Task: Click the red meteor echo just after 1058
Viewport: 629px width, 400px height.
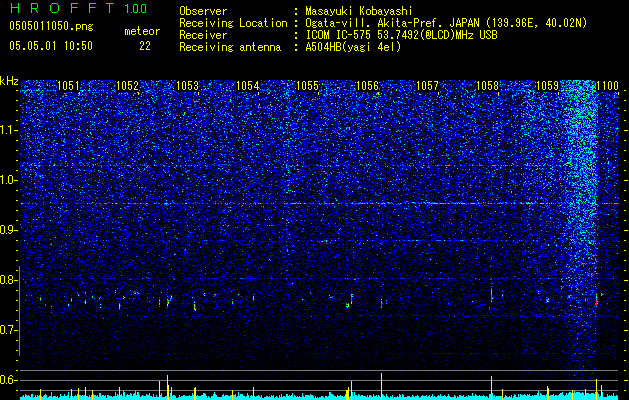Action: [491, 297]
